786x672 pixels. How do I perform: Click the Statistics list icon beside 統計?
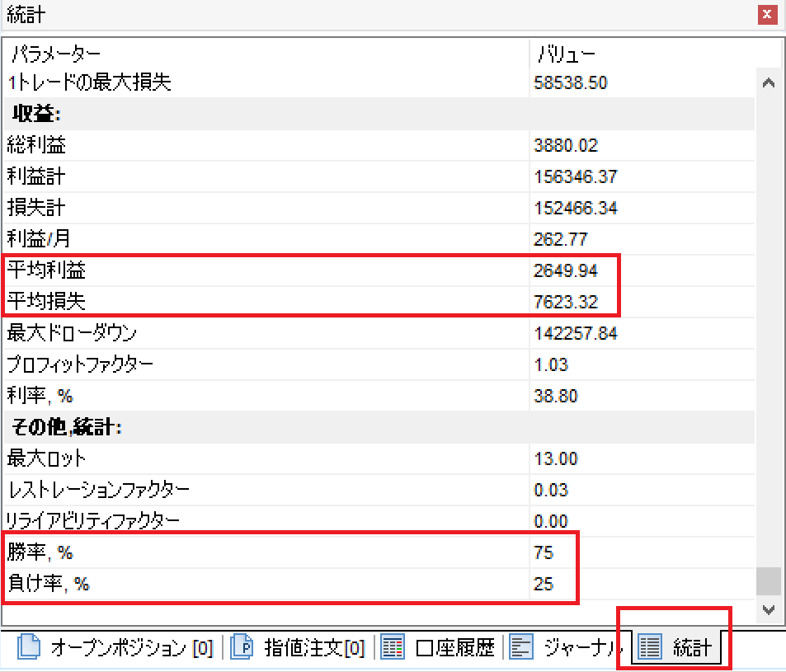pyautogui.click(x=649, y=648)
